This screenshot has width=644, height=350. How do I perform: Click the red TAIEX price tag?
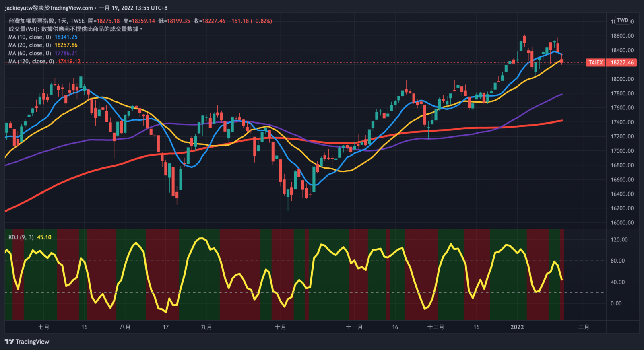pyautogui.click(x=596, y=62)
